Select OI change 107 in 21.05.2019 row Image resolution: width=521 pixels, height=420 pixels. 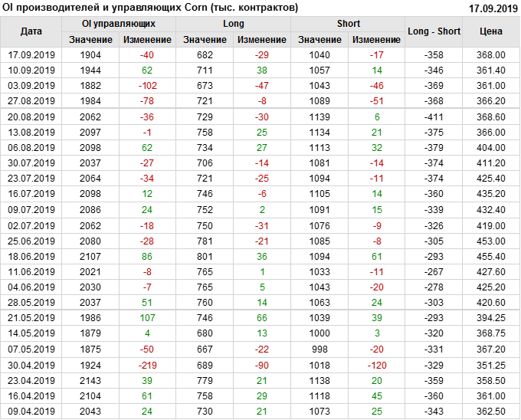[x=148, y=318]
